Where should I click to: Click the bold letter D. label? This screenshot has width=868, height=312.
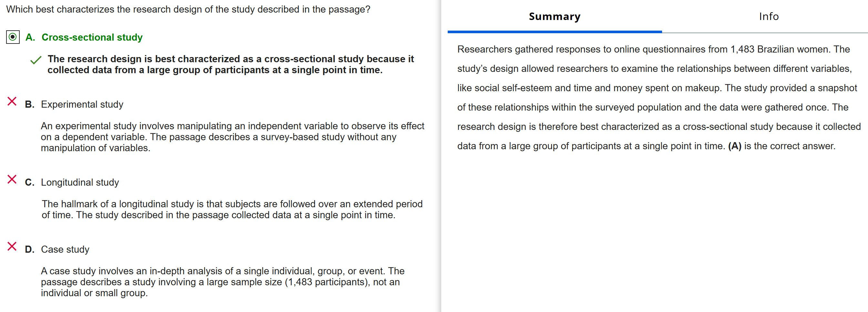[x=30, y=249]
